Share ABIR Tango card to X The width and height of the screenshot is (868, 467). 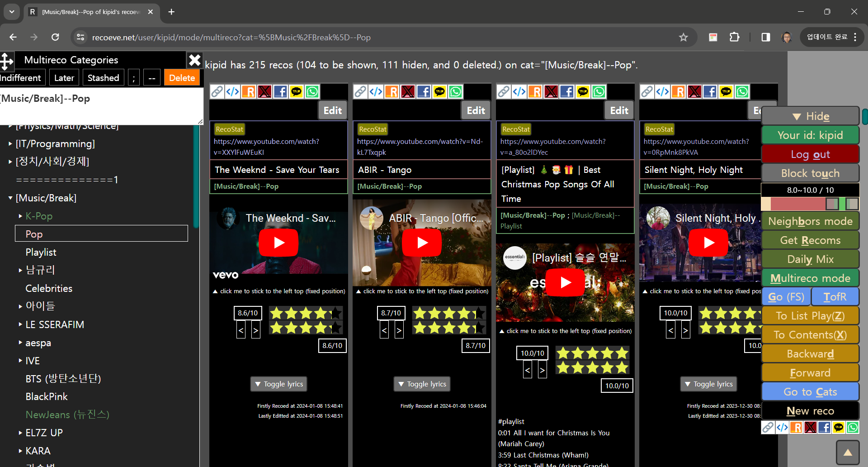pyautogui.click(x=408, y=92)
